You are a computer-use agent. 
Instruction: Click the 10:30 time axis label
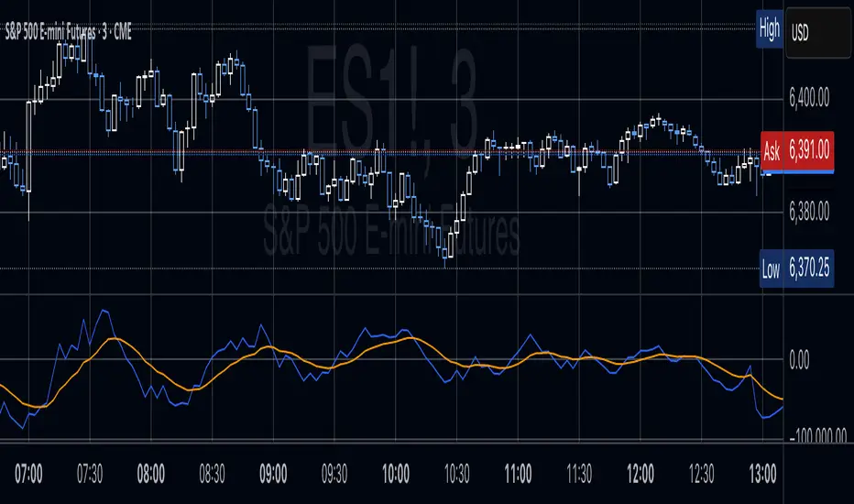(456, 474)
